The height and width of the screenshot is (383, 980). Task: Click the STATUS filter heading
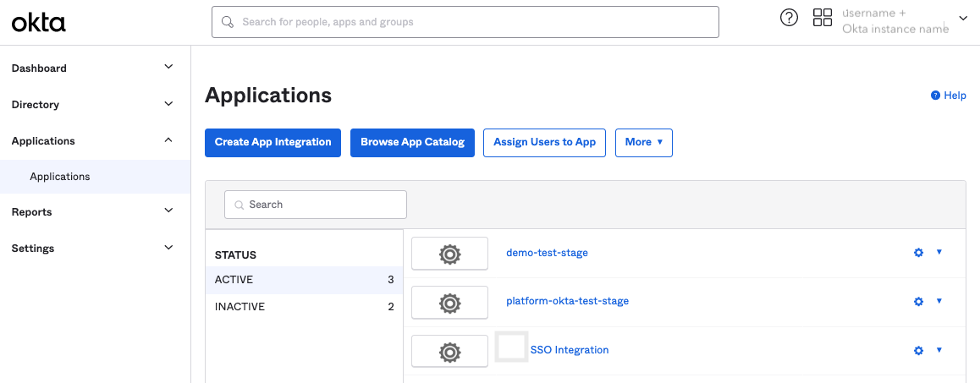point(235,255)
